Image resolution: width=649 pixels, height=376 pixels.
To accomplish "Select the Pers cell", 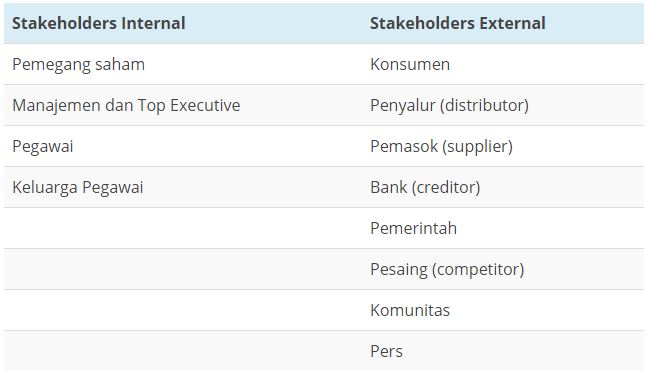I will tap(503, 351).
